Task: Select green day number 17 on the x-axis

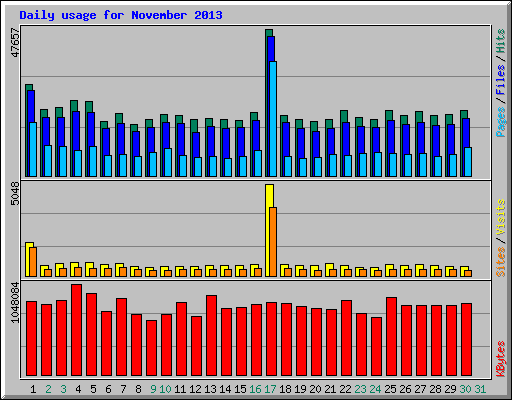Action: point(270,389)
